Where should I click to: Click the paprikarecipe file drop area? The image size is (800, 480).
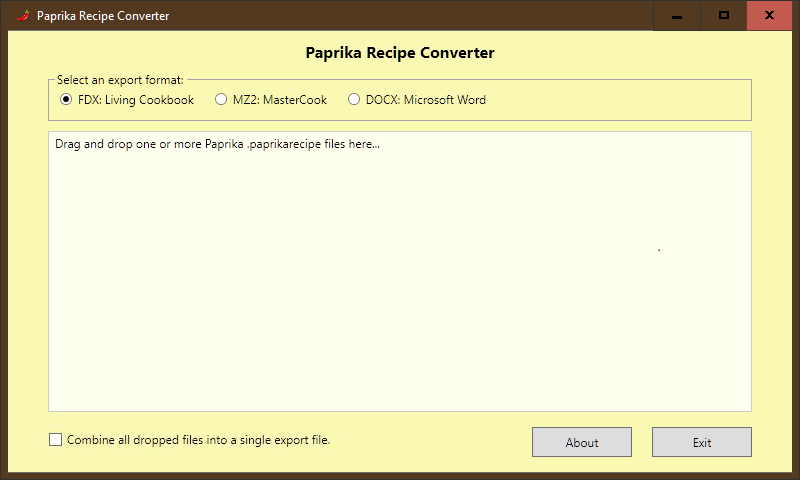(399, 271)
